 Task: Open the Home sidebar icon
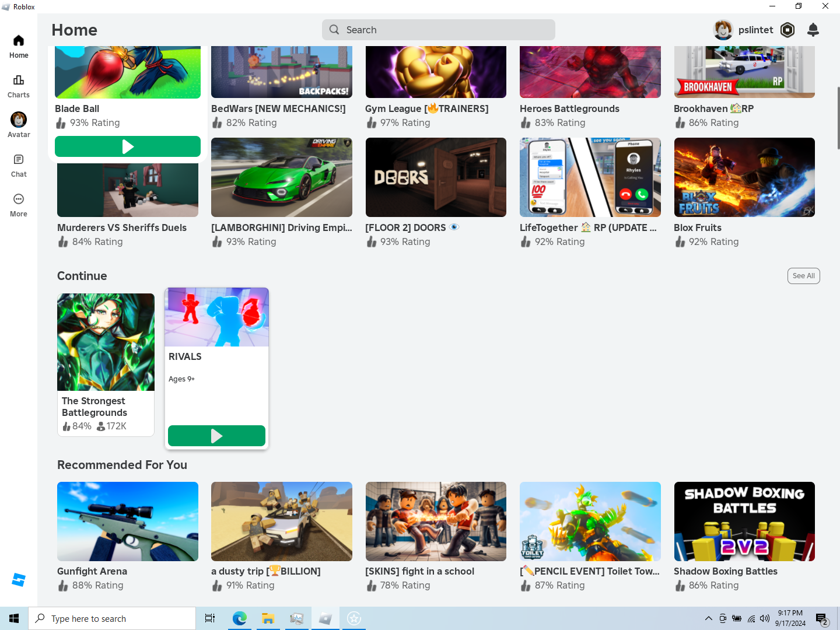[x=19, y=46]
